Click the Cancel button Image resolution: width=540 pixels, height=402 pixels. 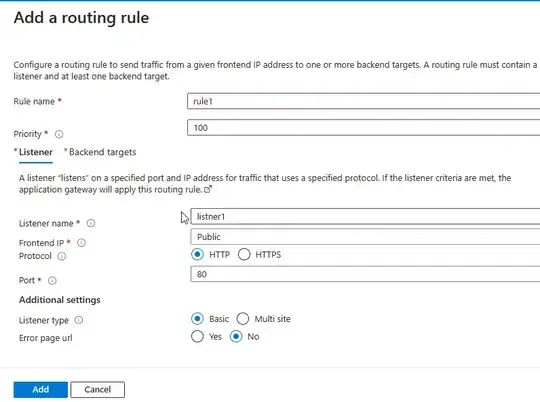point(97,390)
